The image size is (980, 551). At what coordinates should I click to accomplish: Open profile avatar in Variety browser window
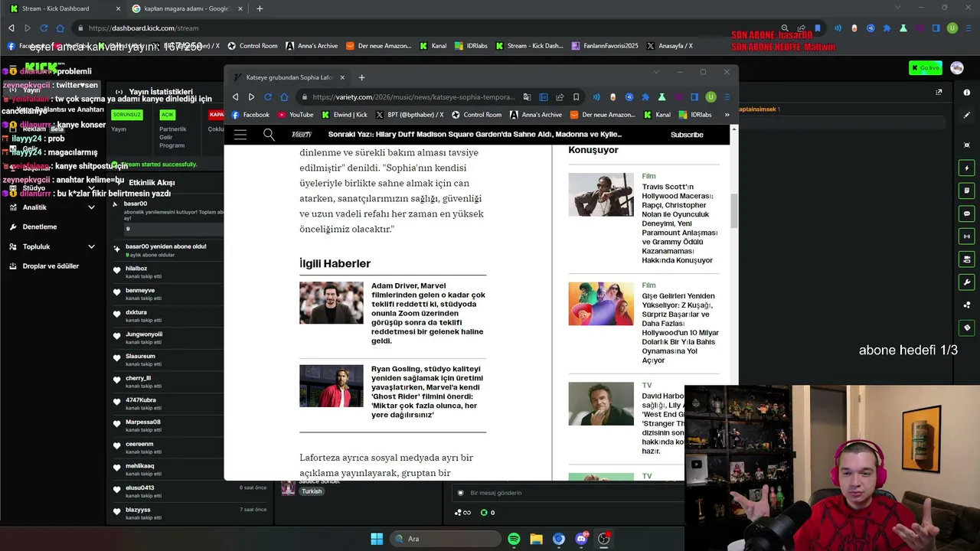pos(710,97)
